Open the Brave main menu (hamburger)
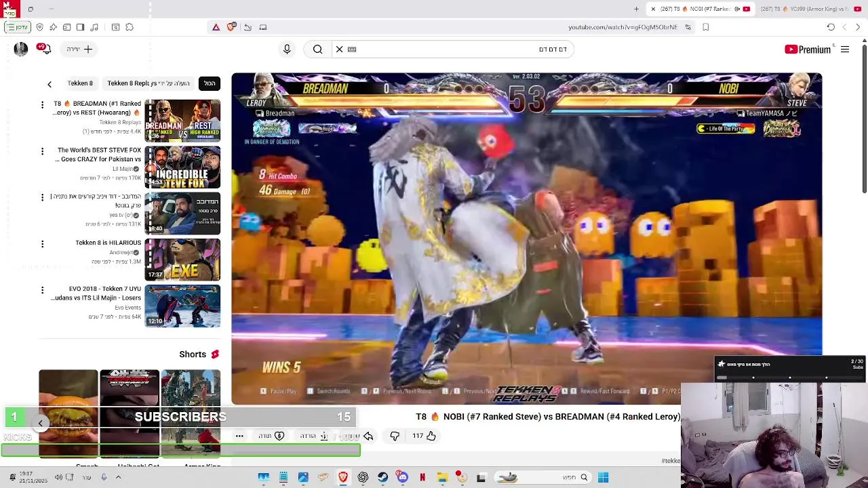The height and width of the screenshot is (488, 868). pos(18,27)
